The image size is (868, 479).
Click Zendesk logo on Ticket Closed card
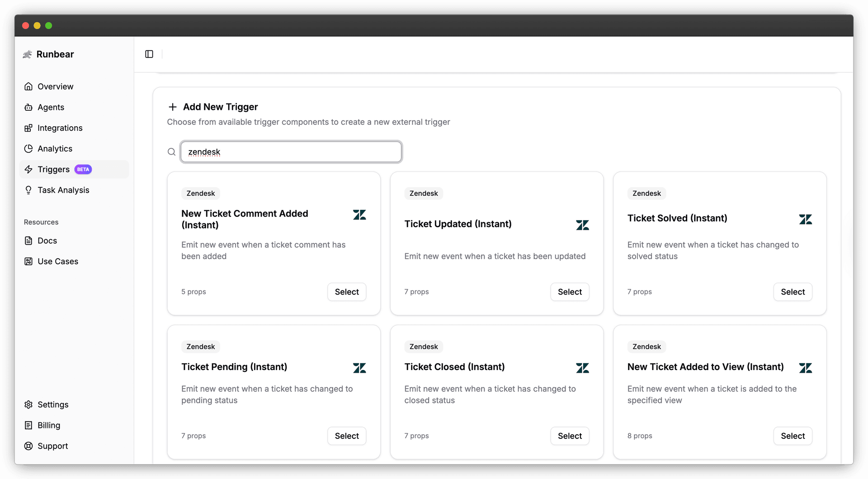click(x=582, y=368)
